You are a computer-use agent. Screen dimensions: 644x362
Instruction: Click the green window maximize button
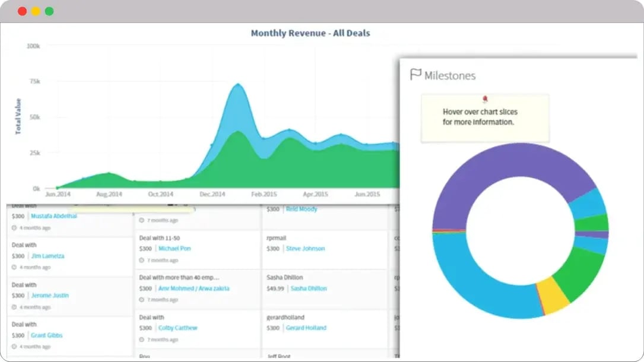click(49, 11)
